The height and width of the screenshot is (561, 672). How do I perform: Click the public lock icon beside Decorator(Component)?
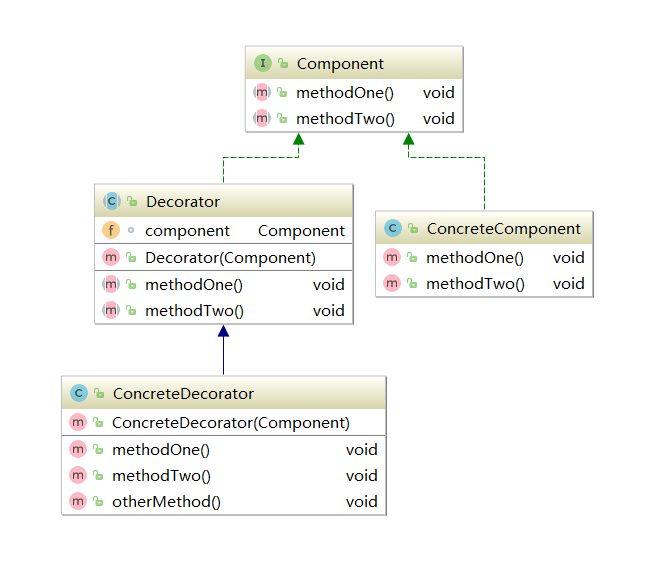tap(131, 257)
